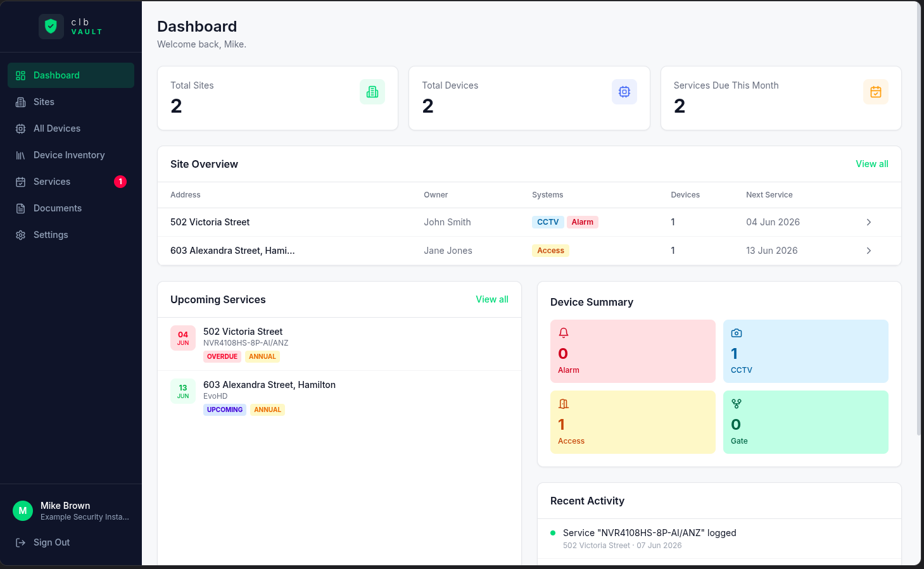Viewport: 924px width, 569px height.
Task: Click the 04 JUN date badge
Action: coord(183,338)
